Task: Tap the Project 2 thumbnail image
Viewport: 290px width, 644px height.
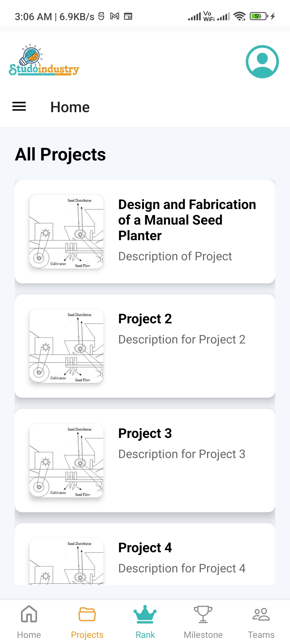Action: pos(66,346)
